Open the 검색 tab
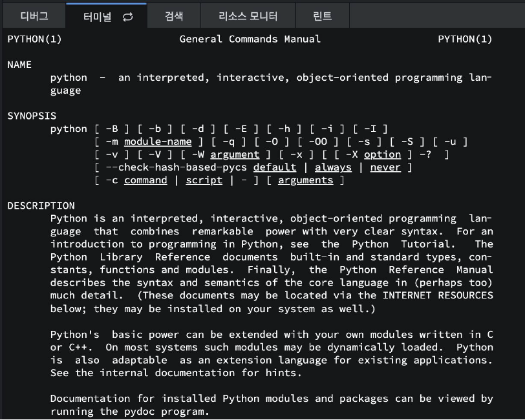Image resolution: width=525 pixels, height=420 pixels. [x=174, y=16]
